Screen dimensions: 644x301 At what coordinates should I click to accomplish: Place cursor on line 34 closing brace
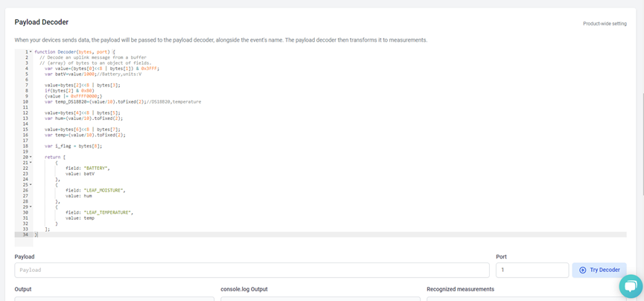pos(36,235)
